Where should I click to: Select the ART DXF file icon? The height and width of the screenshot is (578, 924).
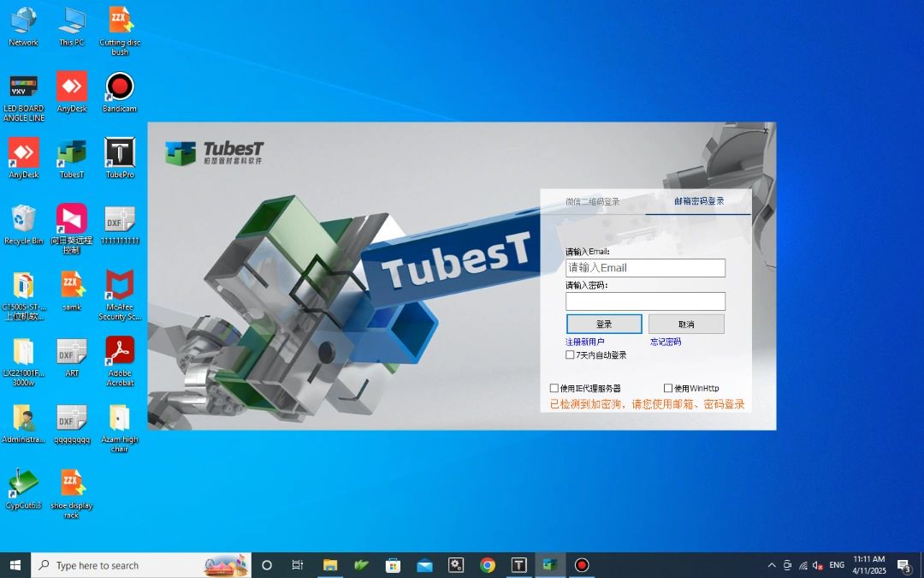coord(72,357)
